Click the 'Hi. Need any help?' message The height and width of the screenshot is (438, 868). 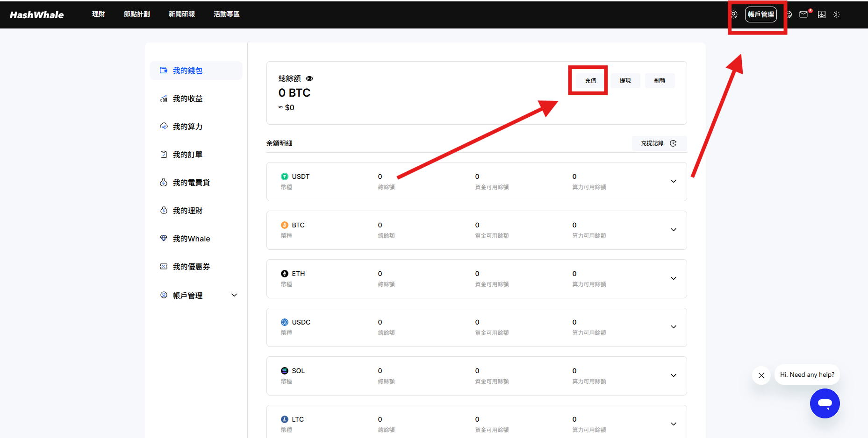(807, 374)
